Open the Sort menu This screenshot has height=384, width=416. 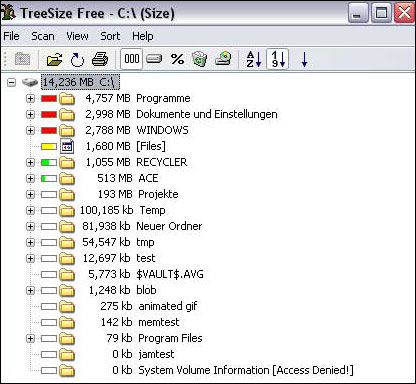[110, 36]
